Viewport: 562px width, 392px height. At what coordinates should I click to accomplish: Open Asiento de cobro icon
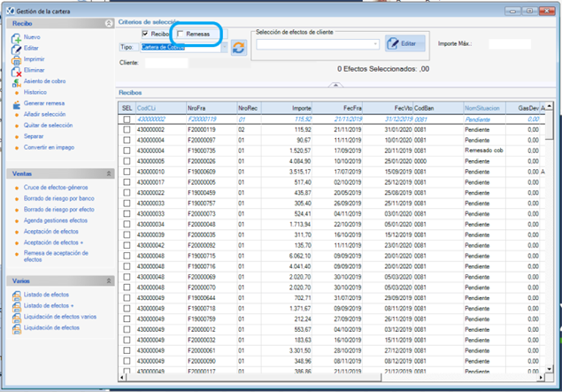pyautogui.click(x=16, y=82)
